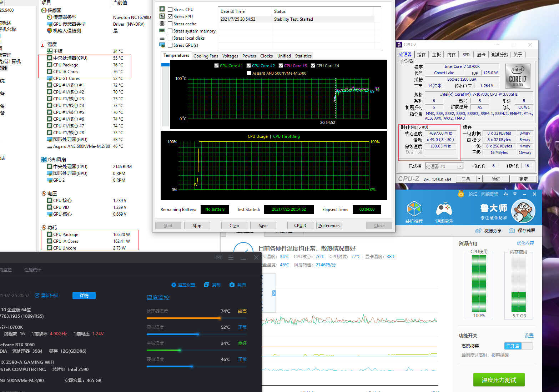Screen dimensions: 559x392
Task: Click the Stop button in stability test
Action: 197,226
